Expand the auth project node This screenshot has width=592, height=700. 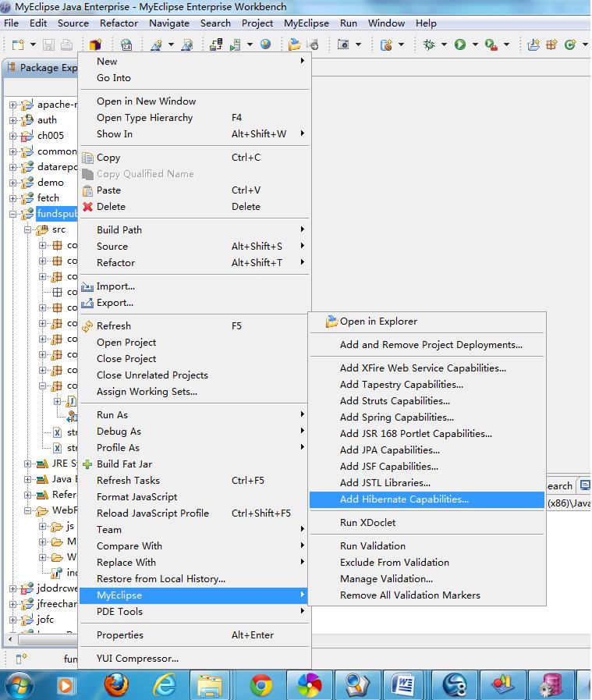[12, 120]
